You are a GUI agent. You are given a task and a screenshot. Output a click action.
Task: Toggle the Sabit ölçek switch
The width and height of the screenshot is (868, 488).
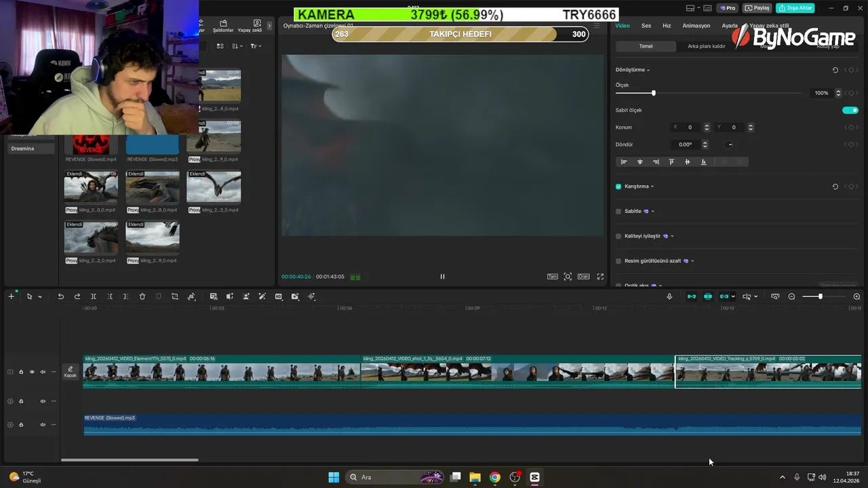click(x=850, y=110)
